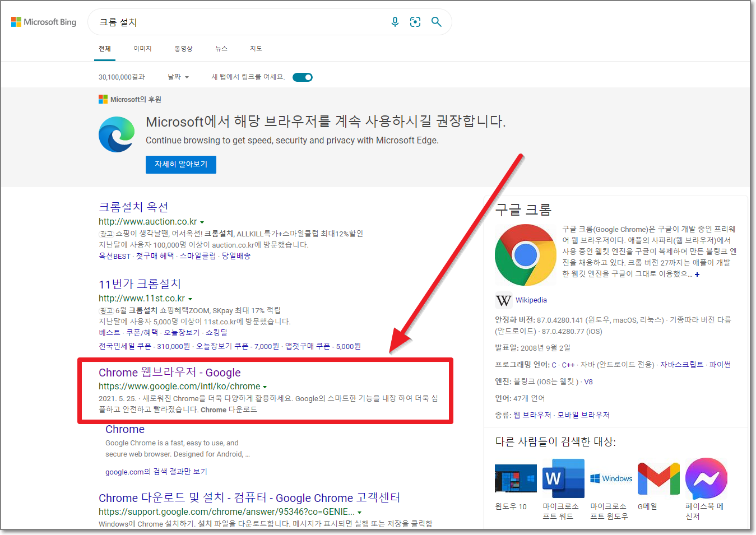Click the magnifier search icon
The width and height of the screenshot is (756, 535).
coord(437,22)
